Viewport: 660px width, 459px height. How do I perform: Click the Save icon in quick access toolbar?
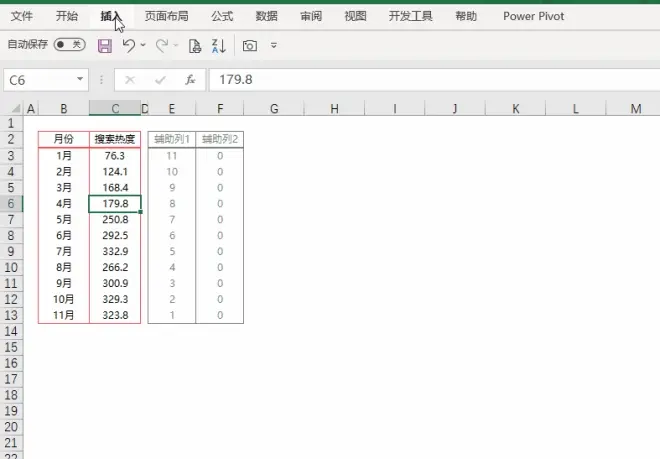105,45
